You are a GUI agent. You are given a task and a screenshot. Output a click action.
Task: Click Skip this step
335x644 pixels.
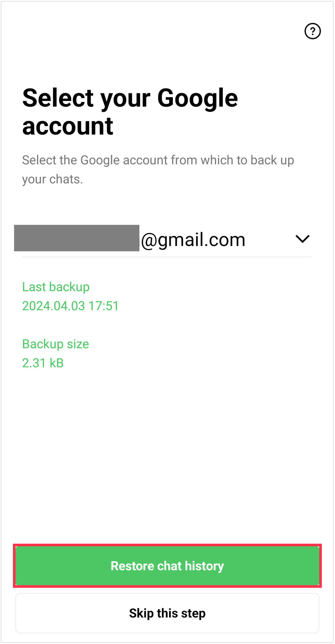point(167,613)
